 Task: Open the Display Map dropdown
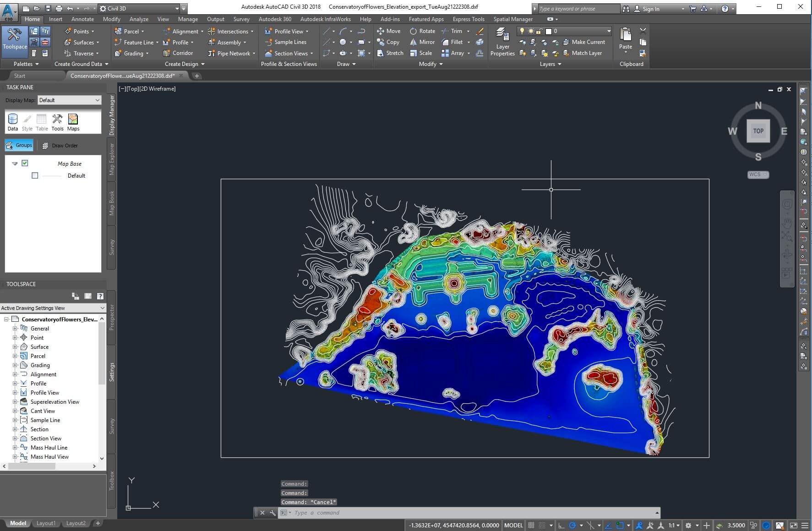pyautogui.click(x=69, y=100)
